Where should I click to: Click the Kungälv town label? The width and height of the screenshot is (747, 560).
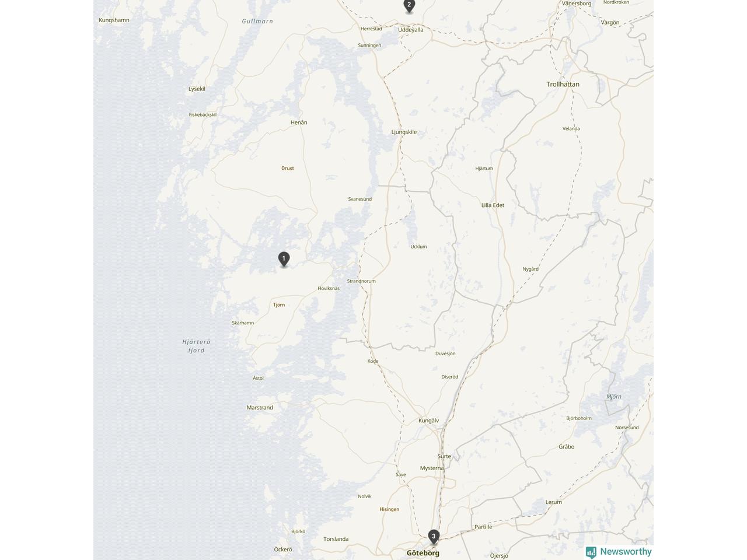(428, 421)
